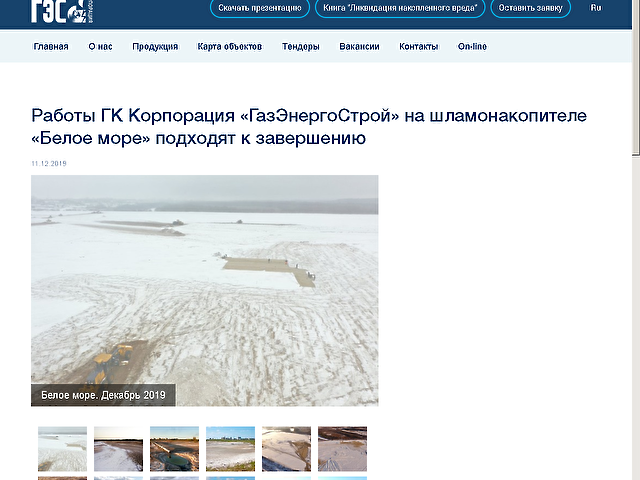640x480 pixels.
Task: Open the On-line menu item
Action: pyautogui.click(x=472, y=47)
